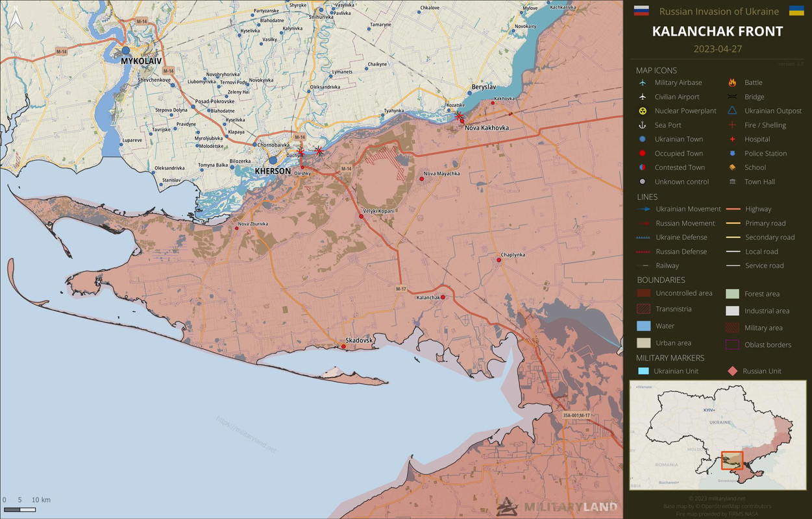
Task: Click the Police Station legend icon
Action: pos(732,154)
